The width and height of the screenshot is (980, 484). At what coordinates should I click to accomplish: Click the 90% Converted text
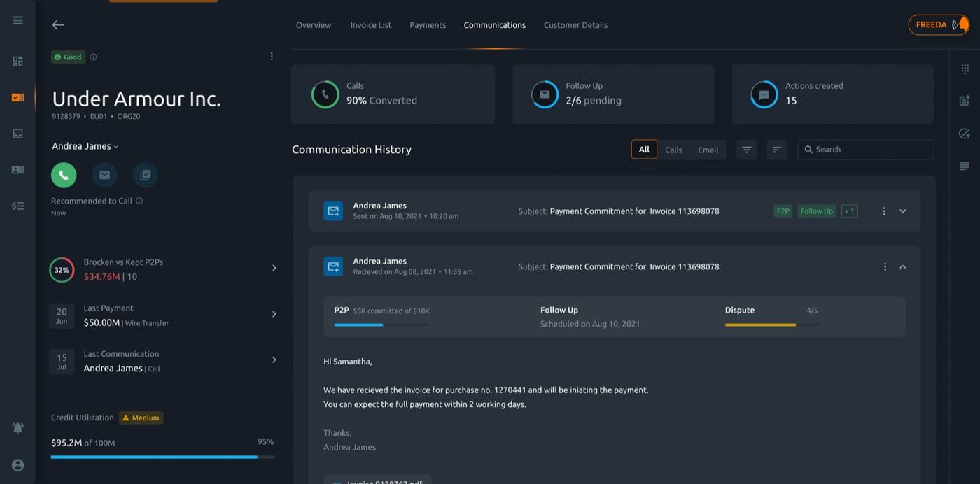[381, 101]
